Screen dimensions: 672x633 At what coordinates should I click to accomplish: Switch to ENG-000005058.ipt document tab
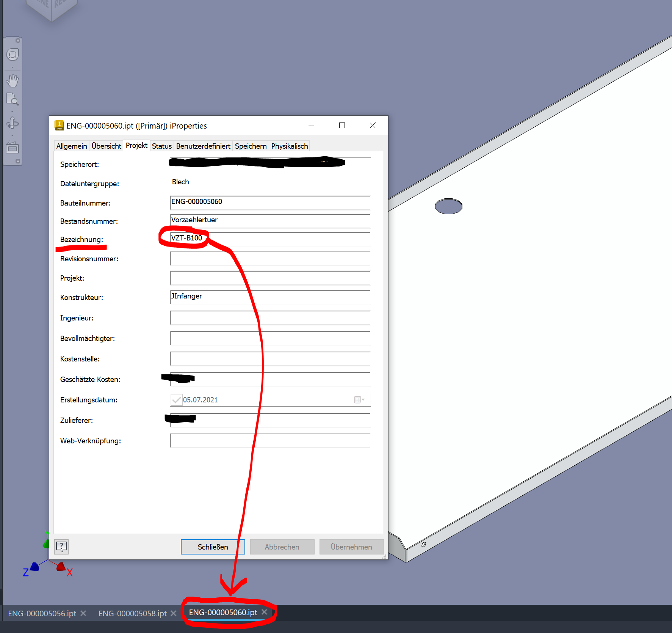(132, 613)
